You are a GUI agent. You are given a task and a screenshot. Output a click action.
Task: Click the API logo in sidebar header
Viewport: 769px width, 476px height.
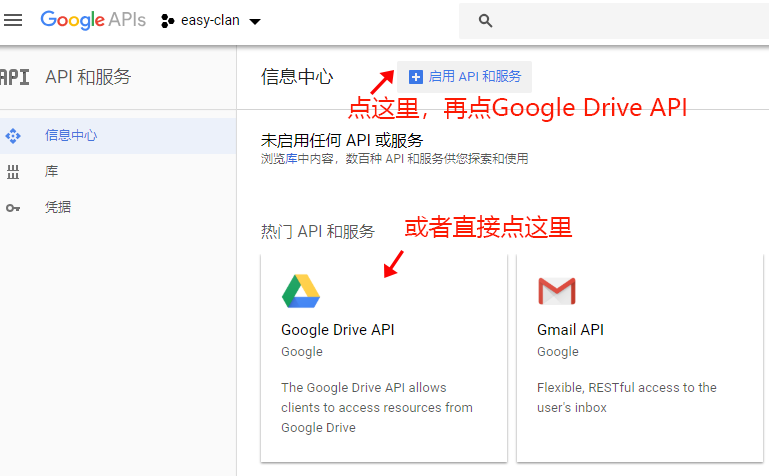(x=15, y=77)
